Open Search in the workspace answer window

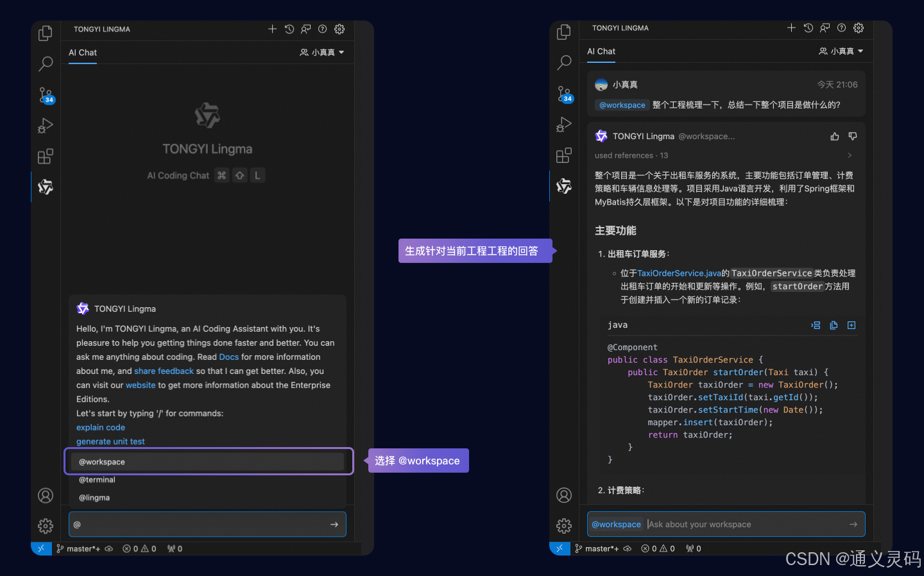(564, 62)
